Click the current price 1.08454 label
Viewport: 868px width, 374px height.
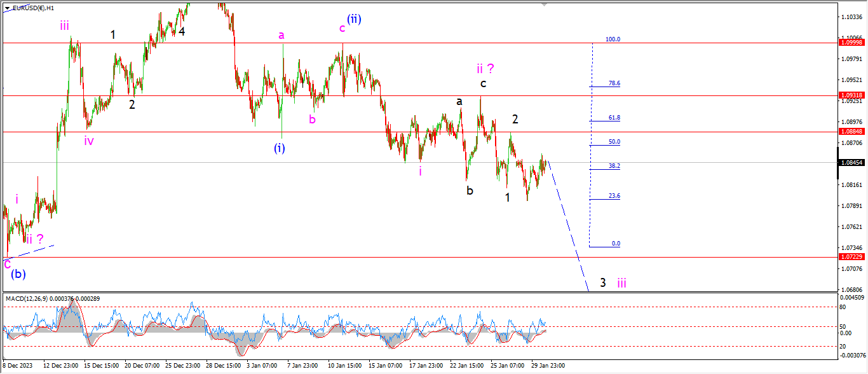coord(851,163)
